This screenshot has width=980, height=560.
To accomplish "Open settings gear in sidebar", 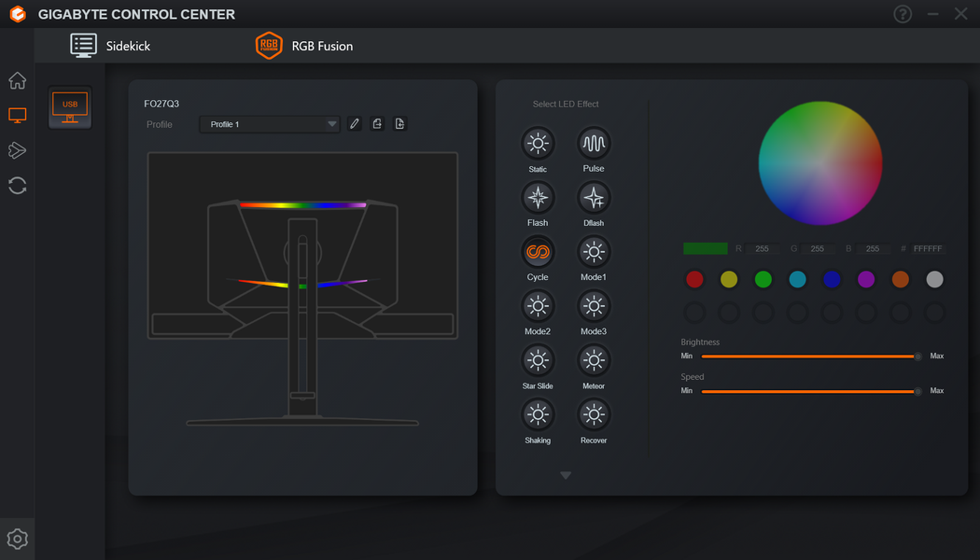I will 17,539.
